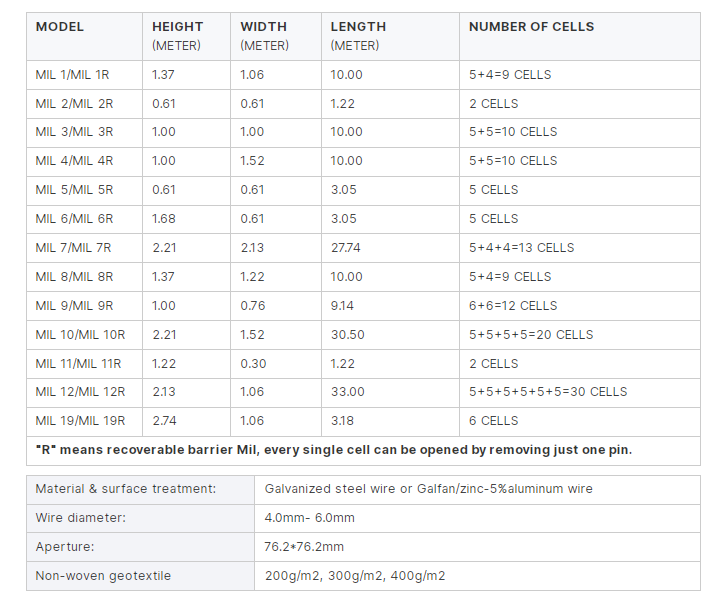Select the LENGTH (METER) header cell
The image size is (722, 601).
pyautogui.click(x=390, y=36)
